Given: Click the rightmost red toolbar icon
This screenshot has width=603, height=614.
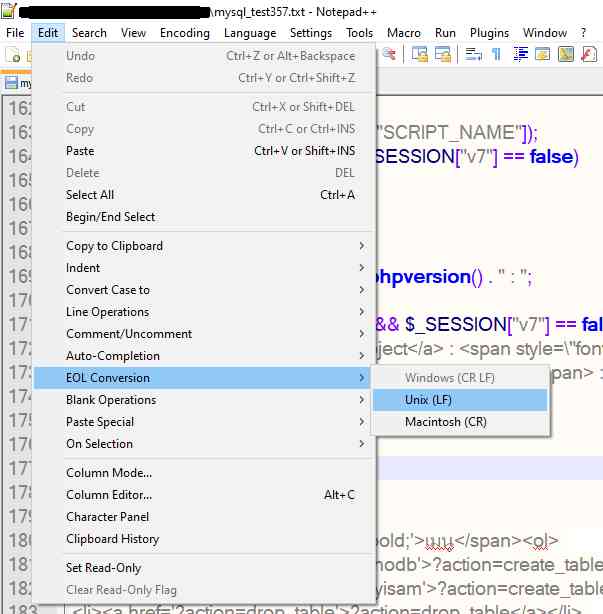Looking at the screenshot, I should click(x=592, y=55).
